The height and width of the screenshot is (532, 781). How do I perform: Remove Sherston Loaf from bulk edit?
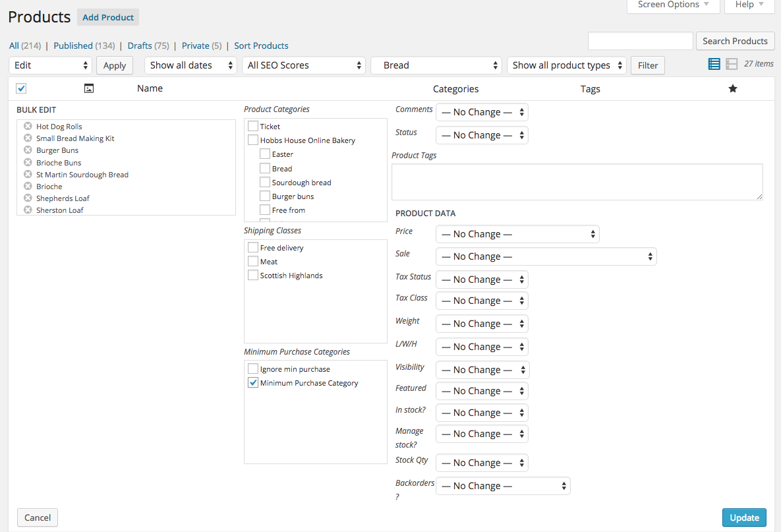pos(28,210)
